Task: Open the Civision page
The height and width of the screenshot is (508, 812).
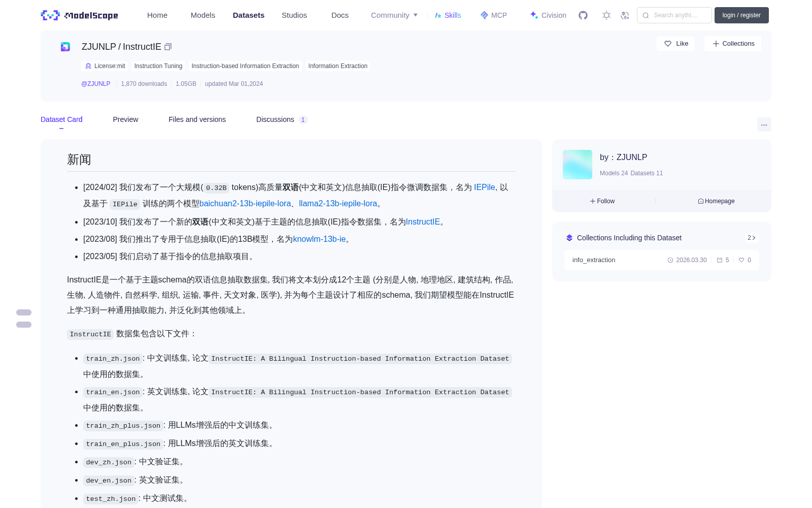Action: tap(548, 15)
